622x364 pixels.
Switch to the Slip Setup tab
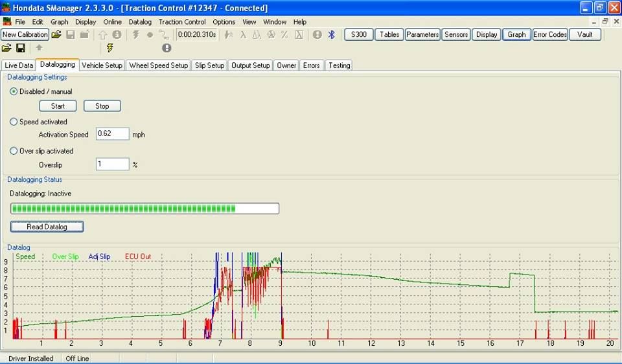(x=209, y=65)
